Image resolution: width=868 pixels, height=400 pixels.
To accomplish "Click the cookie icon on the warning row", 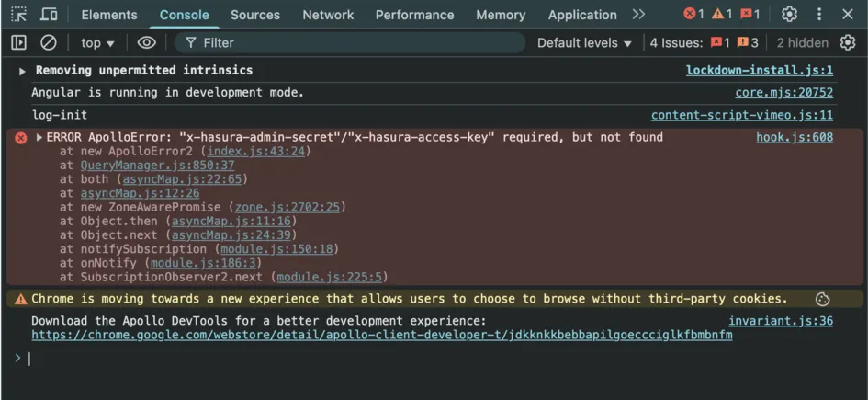I will tap(823, 299).
